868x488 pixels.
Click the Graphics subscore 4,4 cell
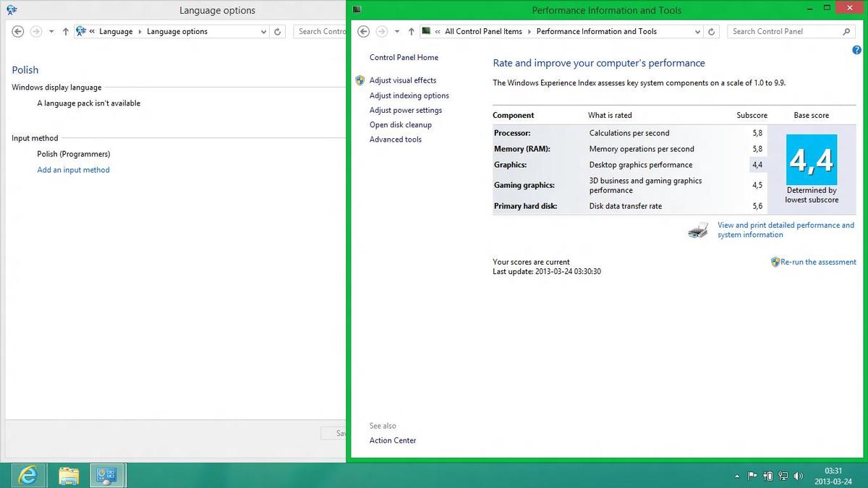757,165
